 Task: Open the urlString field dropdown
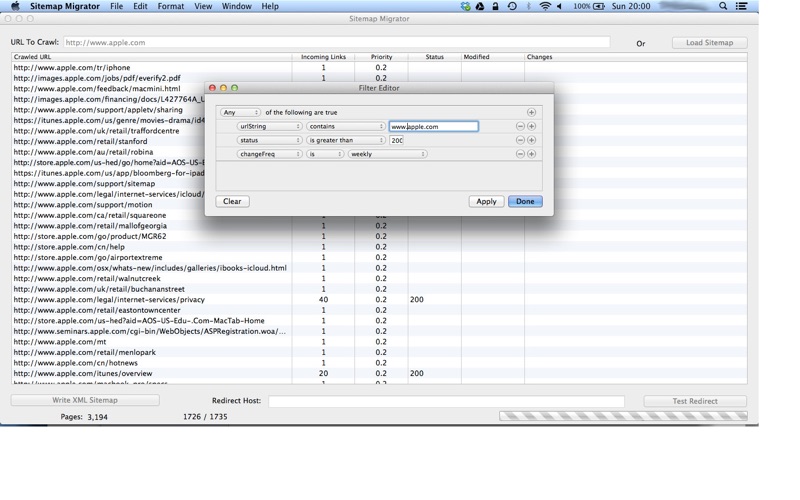[x=269, y=126]
